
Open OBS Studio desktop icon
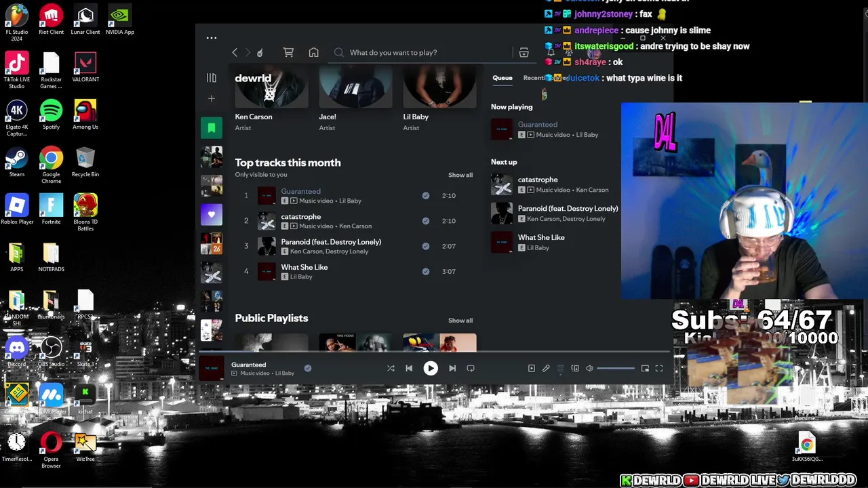click(51, 352)
